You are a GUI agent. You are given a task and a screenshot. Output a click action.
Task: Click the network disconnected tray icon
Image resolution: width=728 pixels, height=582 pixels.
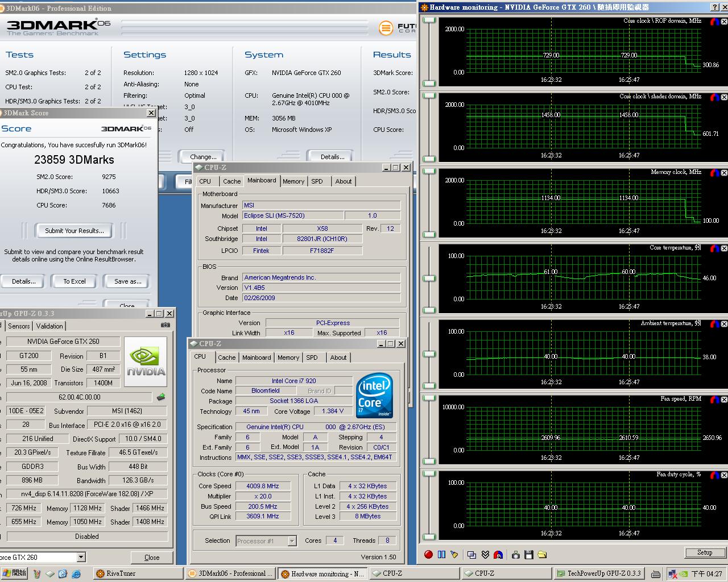pyautogui.click(x=672, y=574)
